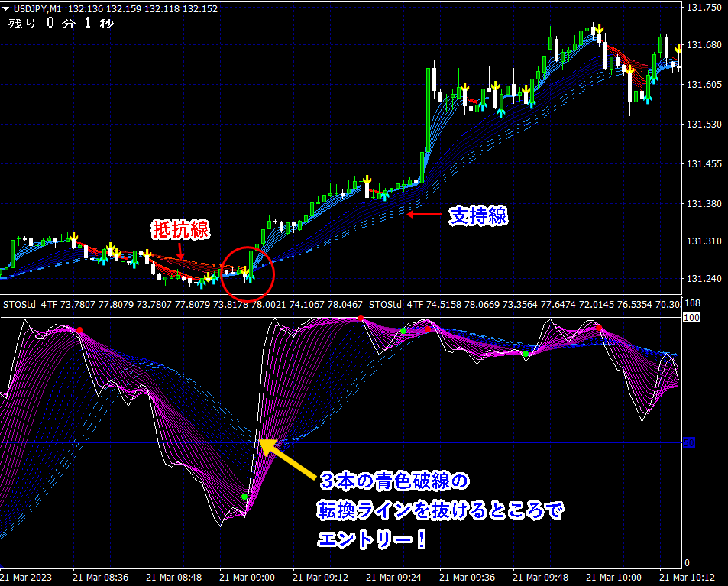728x586 pixels.
Task: Click the 21 Mar 2023 date label
Action: pyautogui.click(x=26, y=577)
